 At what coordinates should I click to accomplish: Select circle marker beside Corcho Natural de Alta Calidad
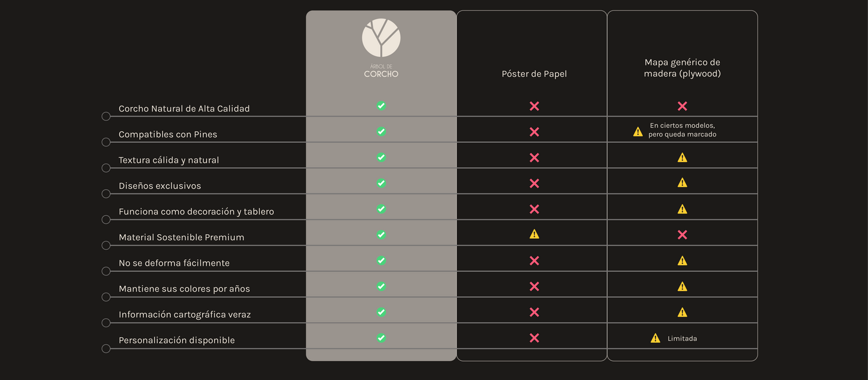coord(106,116)
